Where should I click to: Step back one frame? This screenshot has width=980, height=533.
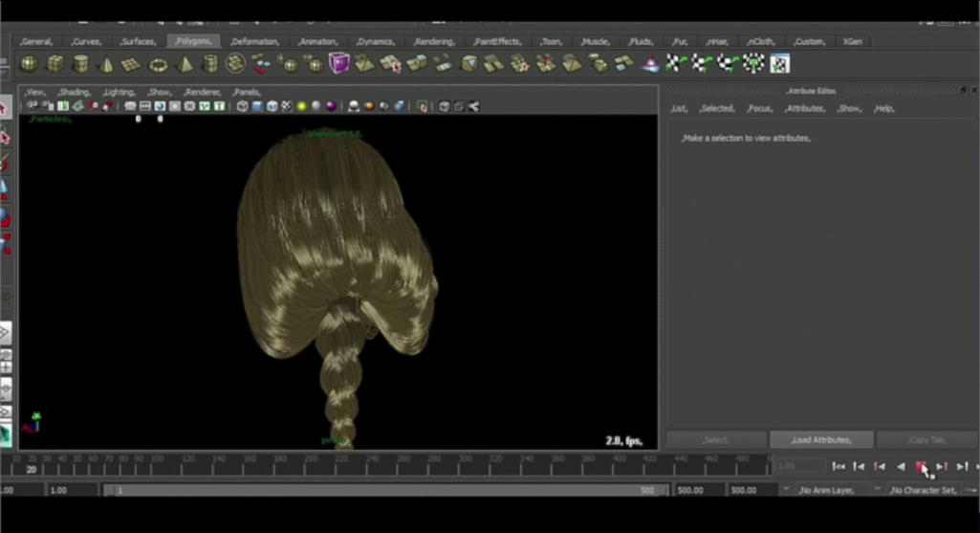(x=859, y=466)
